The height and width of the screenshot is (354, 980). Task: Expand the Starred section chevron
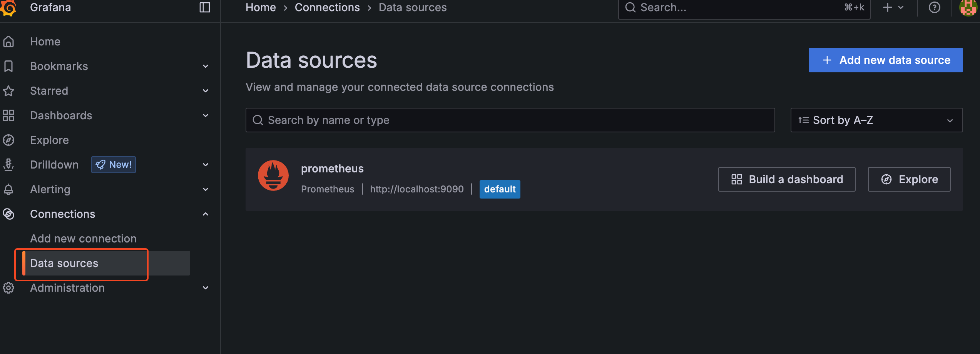206,91
